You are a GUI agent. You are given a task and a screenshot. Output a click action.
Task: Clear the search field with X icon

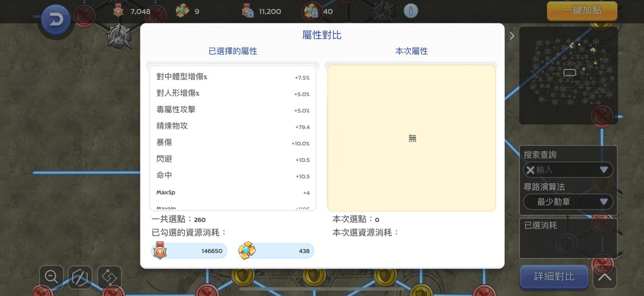[530, 170]
